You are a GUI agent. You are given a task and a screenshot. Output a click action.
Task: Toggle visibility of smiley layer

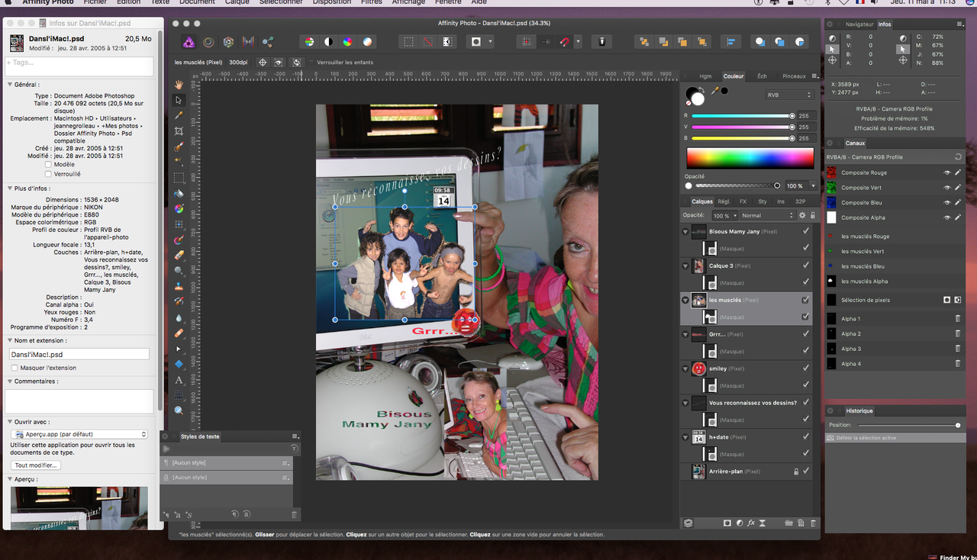coord(806,369)
